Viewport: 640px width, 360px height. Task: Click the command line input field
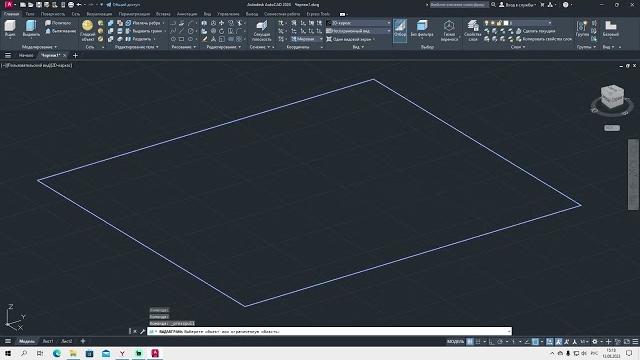330,331
